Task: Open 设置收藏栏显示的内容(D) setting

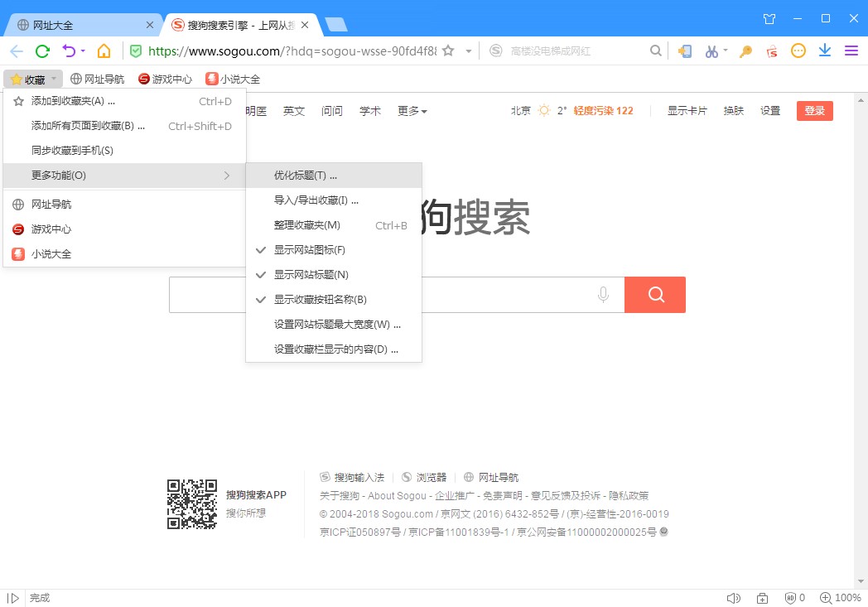Action: pyautogui.click(x=334, y=349)
